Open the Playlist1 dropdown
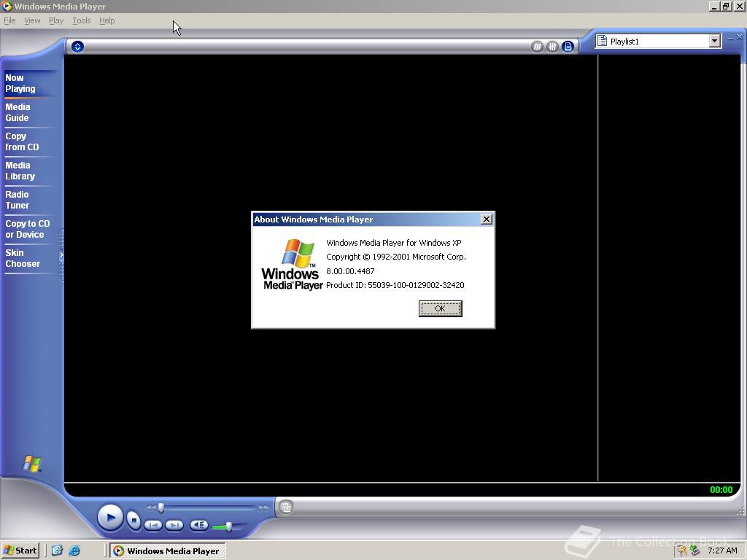Screen dimensions: 747x560 715,42
